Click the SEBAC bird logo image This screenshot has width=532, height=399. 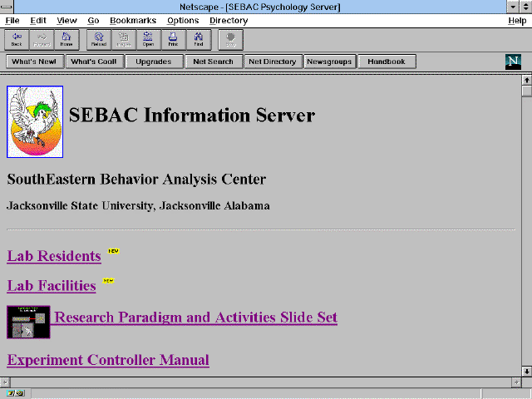tap(35, 122)
